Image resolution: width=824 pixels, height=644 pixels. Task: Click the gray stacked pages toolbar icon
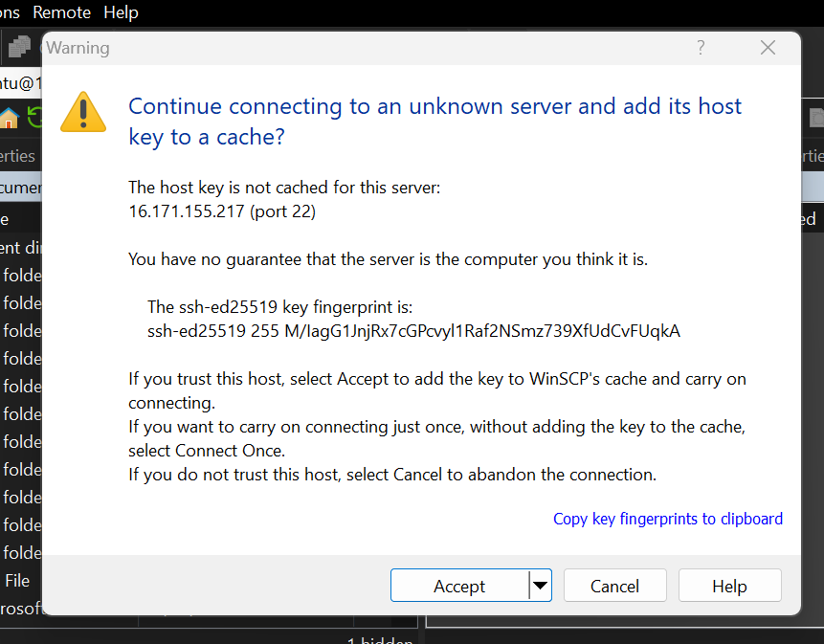click(x=20, y=46)
